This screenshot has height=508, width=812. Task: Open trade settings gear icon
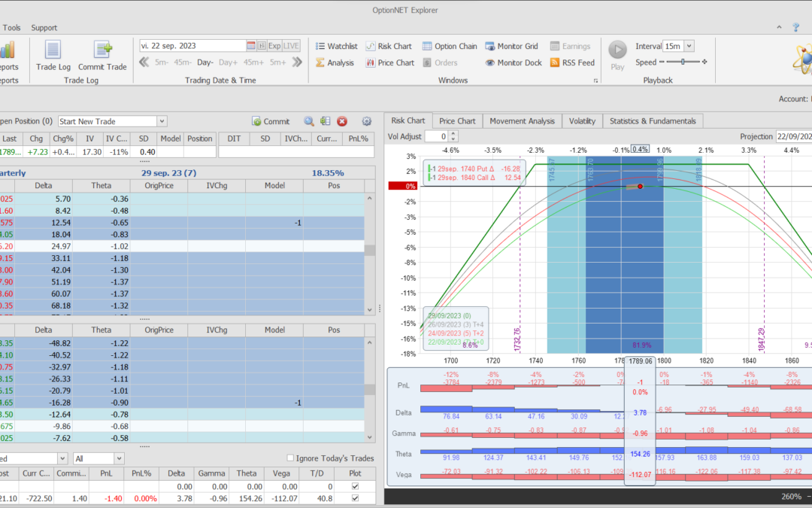tap(367, 121)
